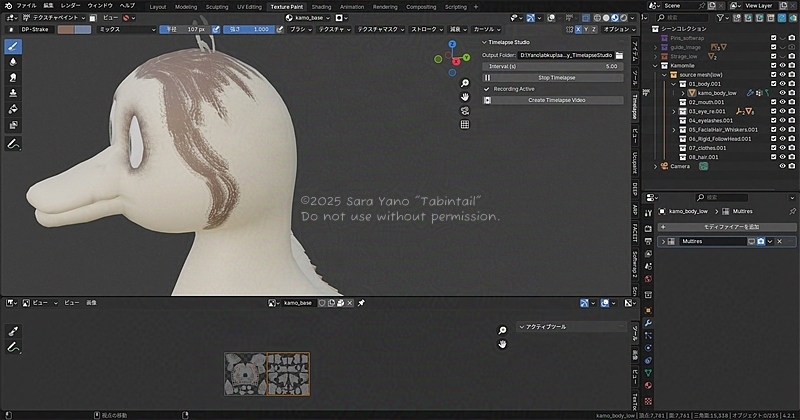
Task: Switch to the Shading workspace tab
Action: tap(321, 6)
